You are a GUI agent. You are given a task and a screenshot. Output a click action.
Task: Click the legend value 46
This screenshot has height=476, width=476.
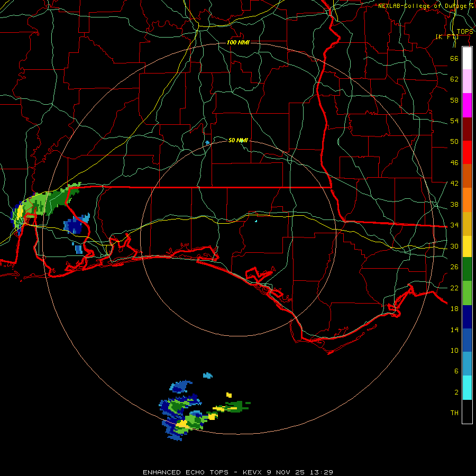tap(454, 163)
